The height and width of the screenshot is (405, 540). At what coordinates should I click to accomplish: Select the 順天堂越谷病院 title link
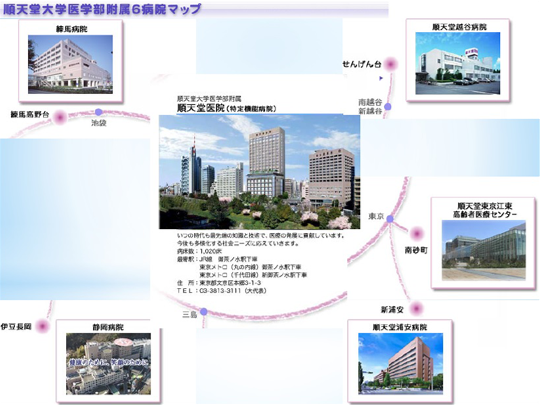pos(459,27)
